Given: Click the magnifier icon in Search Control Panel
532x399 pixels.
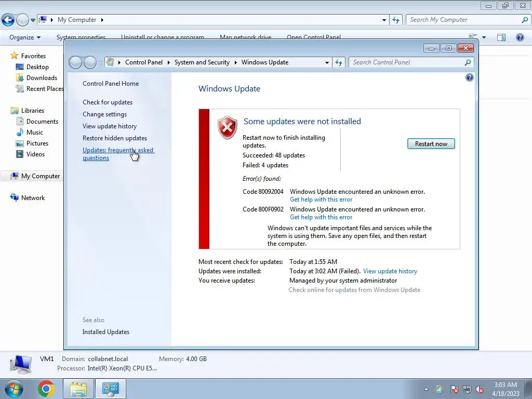Looking at the screenshot, I should (x=468, y=62).
